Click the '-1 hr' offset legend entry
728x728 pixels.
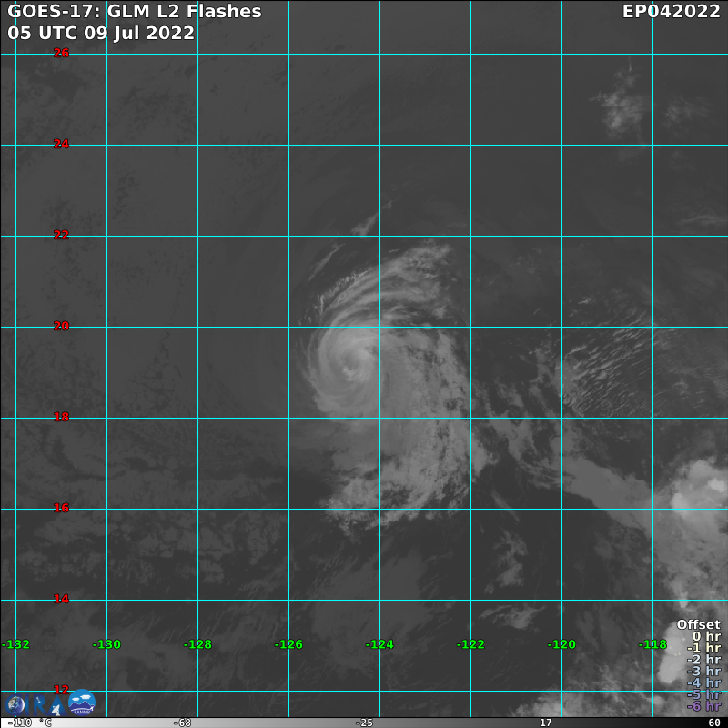click(703, 648)
